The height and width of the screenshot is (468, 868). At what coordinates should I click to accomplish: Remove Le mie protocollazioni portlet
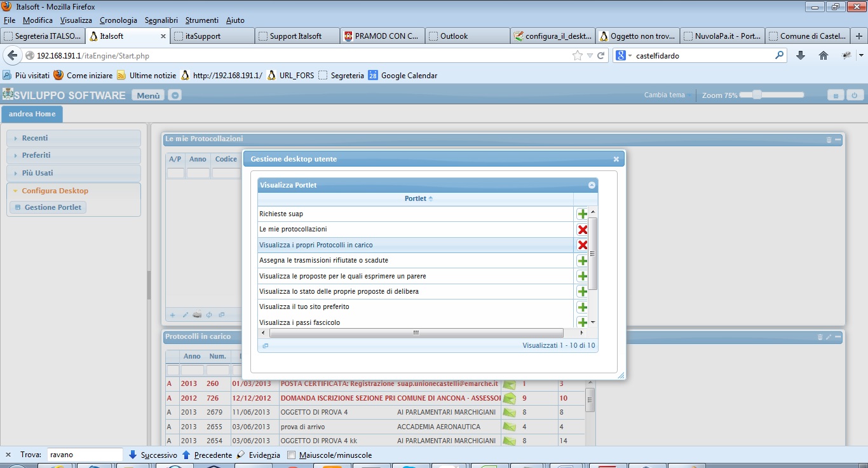coord(582,230)
